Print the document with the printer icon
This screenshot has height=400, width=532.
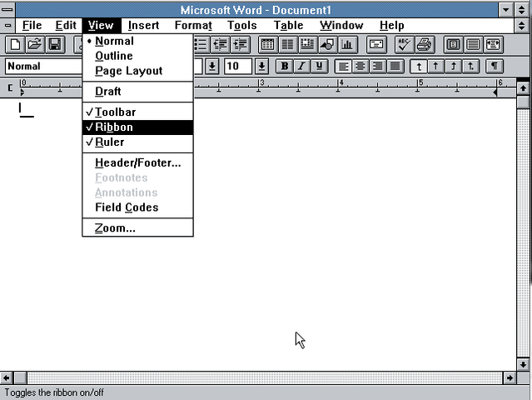click(x=424, y=44)
